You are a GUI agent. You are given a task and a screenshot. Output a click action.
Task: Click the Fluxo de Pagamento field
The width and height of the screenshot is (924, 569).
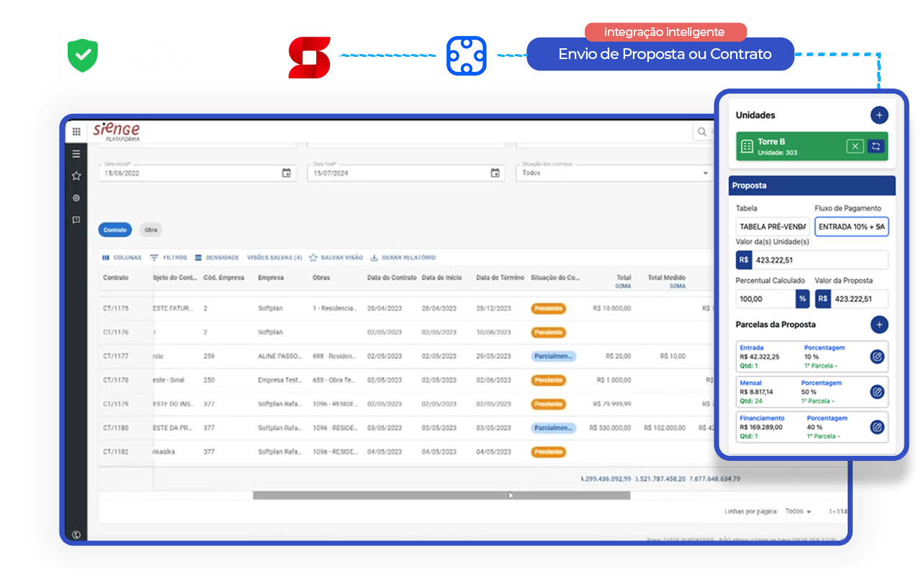pyautogui.click(x=852, y=227)
